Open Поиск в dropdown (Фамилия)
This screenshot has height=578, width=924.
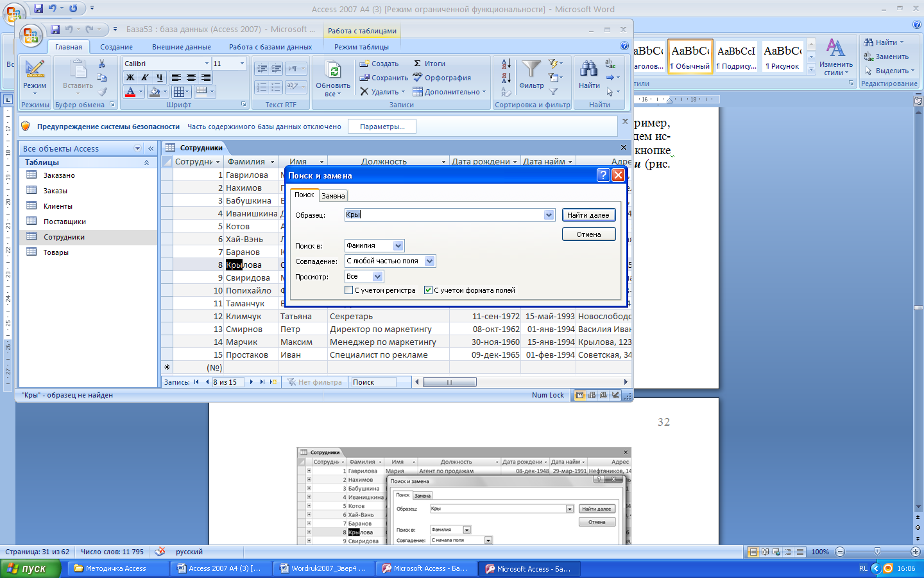tap(398, 246)
